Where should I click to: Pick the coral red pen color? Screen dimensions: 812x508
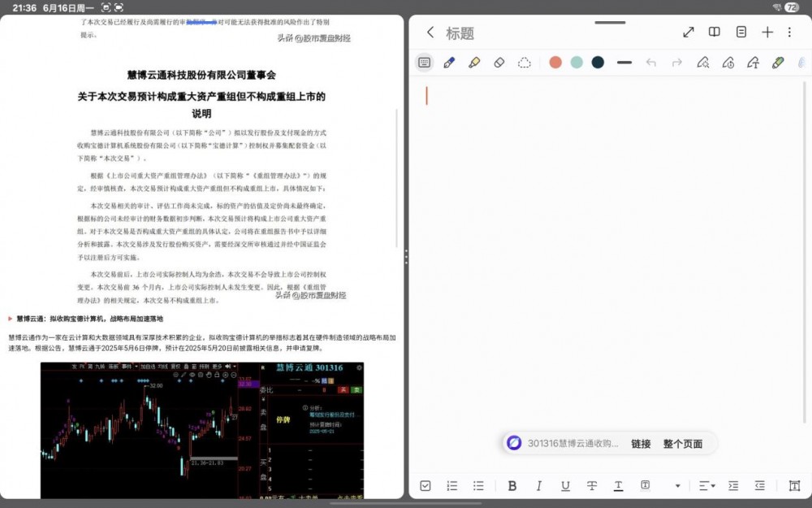click(x=555, y=63)
